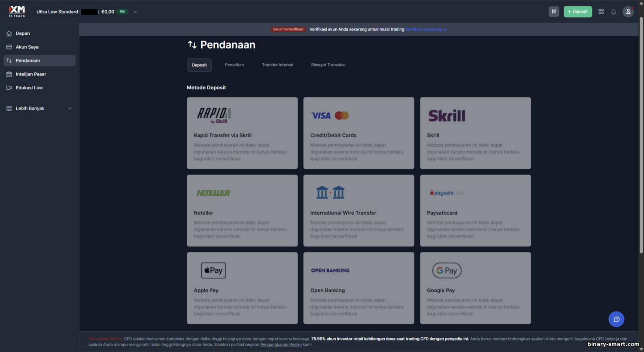Open the Pengungkapan Resiko link

(281, 345)
